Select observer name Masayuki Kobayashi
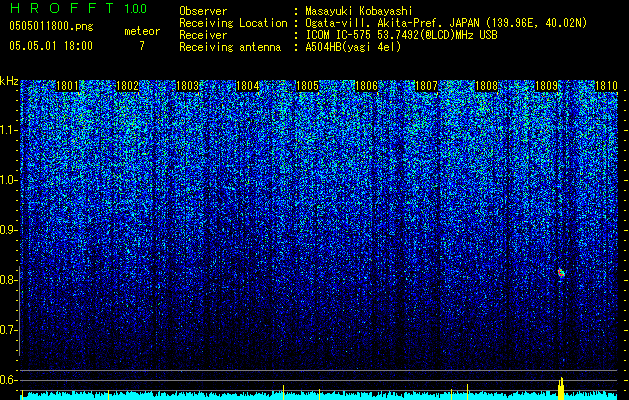629x400 pixels. tap(359, 11)
